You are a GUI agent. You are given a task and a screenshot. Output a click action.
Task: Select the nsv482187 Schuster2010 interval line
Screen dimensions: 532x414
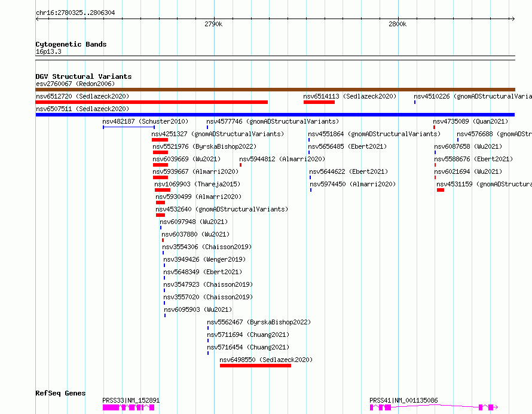point(129,127)
